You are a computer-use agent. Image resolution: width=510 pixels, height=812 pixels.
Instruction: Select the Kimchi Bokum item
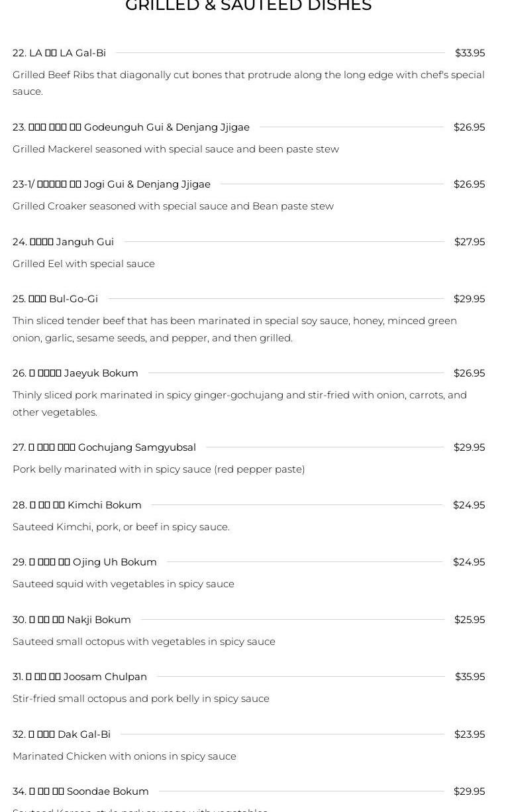coord(77,505)
